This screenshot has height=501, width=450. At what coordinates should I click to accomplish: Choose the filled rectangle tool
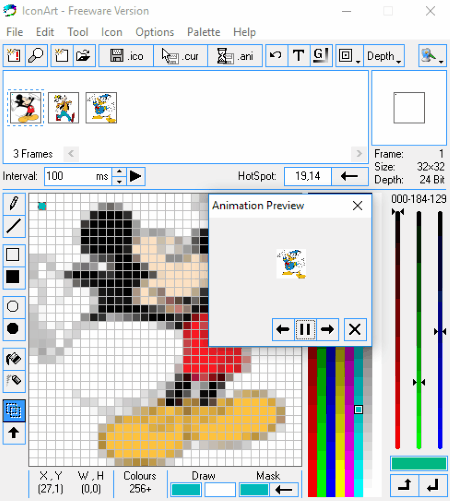click(x=14, y=277)
